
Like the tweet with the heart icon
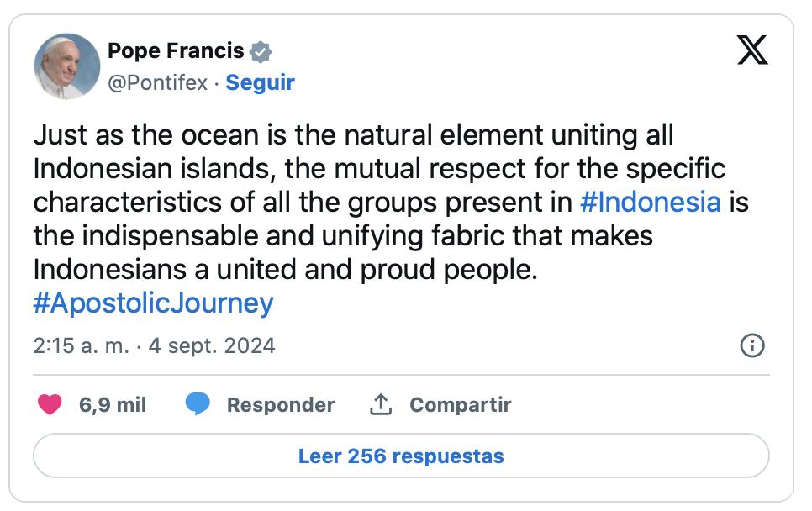point(50,405)
